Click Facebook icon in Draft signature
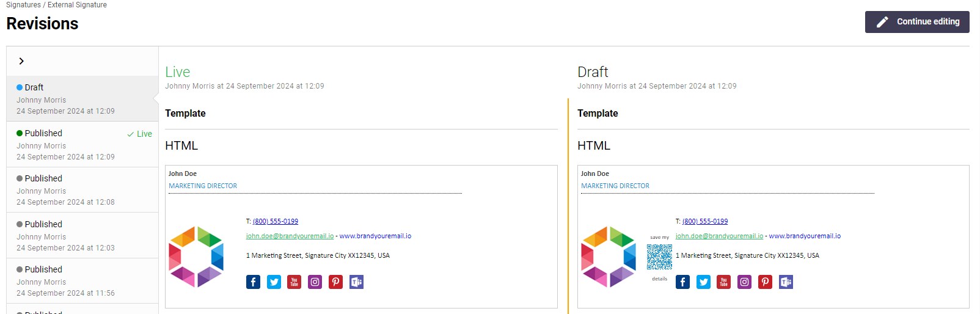Viewport: 980px width, 314px height. click(683, 282)
